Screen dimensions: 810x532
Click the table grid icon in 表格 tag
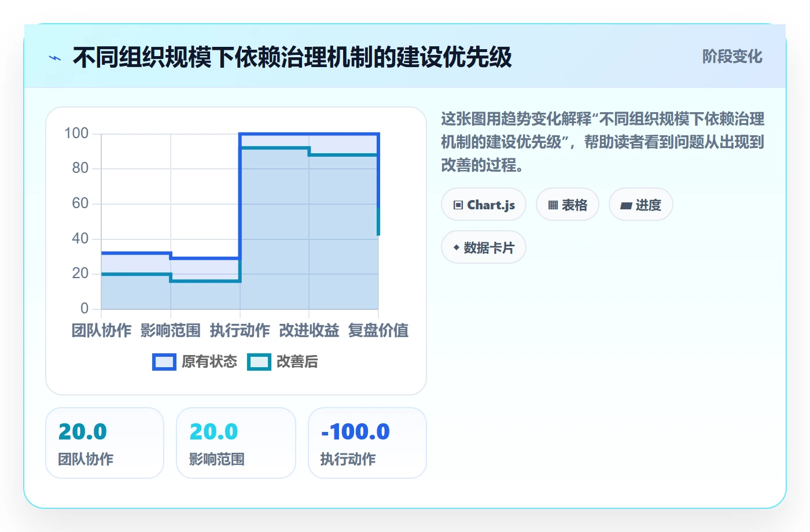click(x=553, y=205)
